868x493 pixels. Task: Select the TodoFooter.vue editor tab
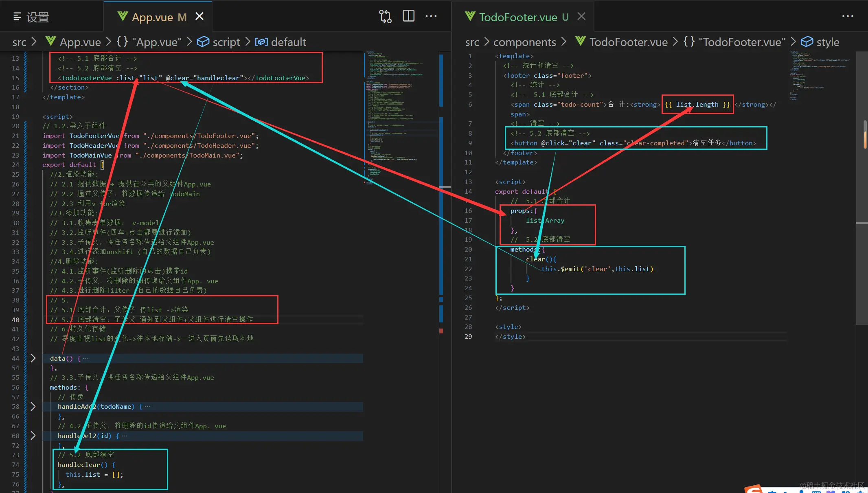(523, 17)
